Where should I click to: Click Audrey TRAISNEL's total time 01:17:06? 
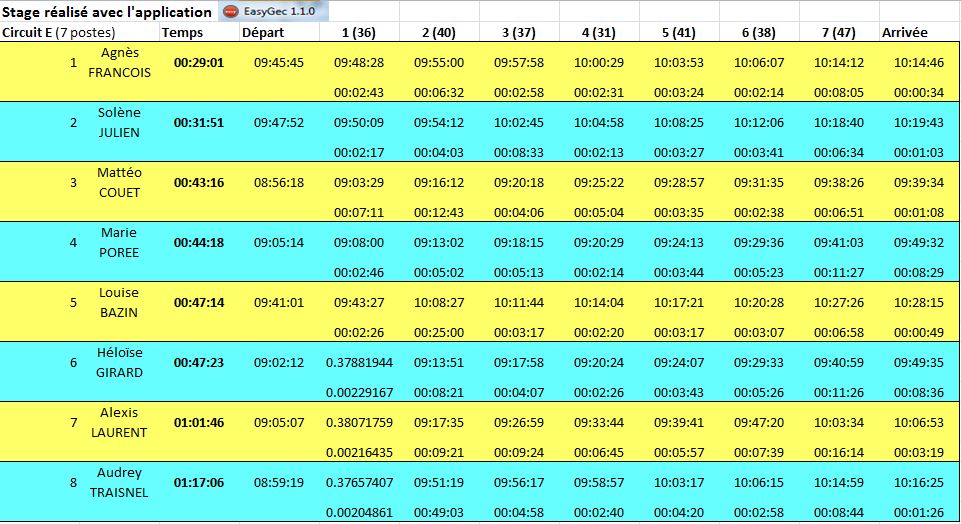point(198,482)
